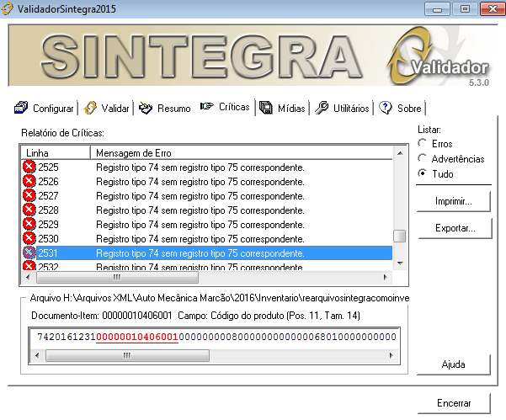506x420 pixels.
Task: Click the error icon on line 2526
Action: coord(29,181)
